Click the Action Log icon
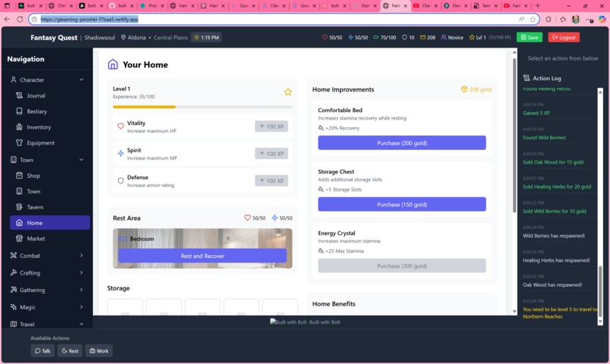Image resolution: width=610 pixels, height=364 pixels. 526,78
